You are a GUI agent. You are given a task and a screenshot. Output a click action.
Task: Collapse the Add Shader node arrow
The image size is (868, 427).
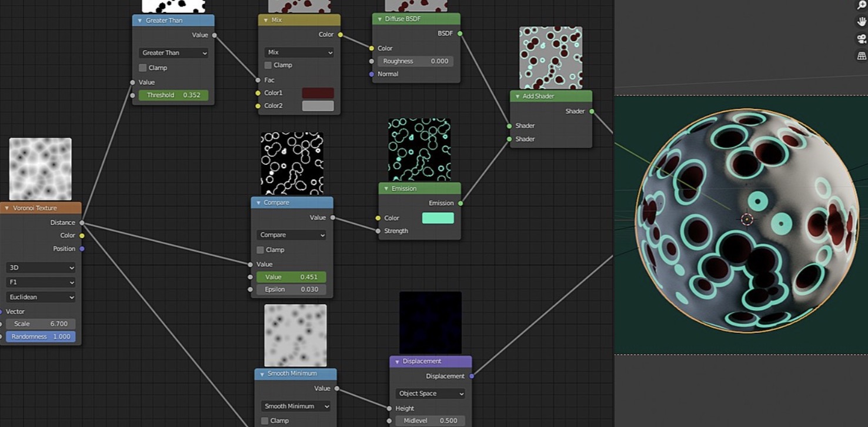click(518, 96)
